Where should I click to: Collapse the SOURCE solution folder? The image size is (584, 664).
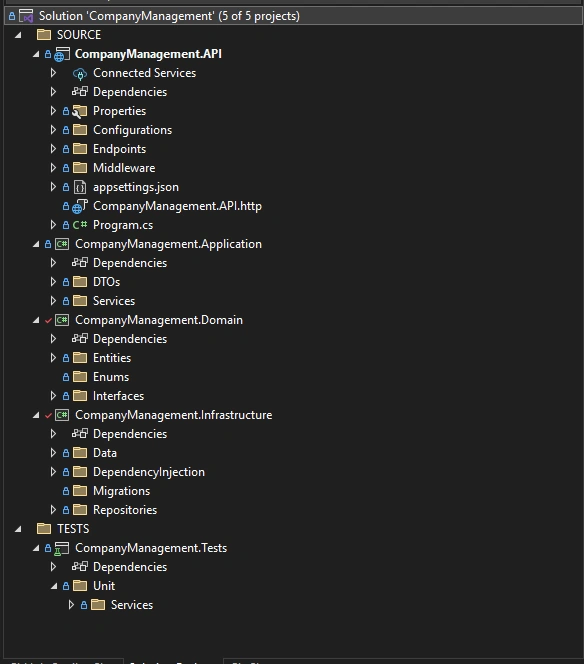pyautogui.click(x=18, y=35)
